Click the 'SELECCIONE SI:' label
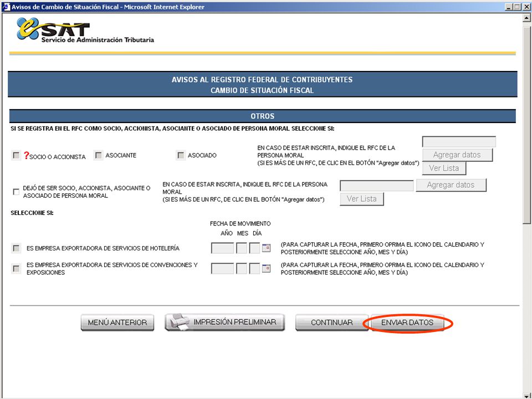Viewport: 532px width, 399px height. click(32, 213)
